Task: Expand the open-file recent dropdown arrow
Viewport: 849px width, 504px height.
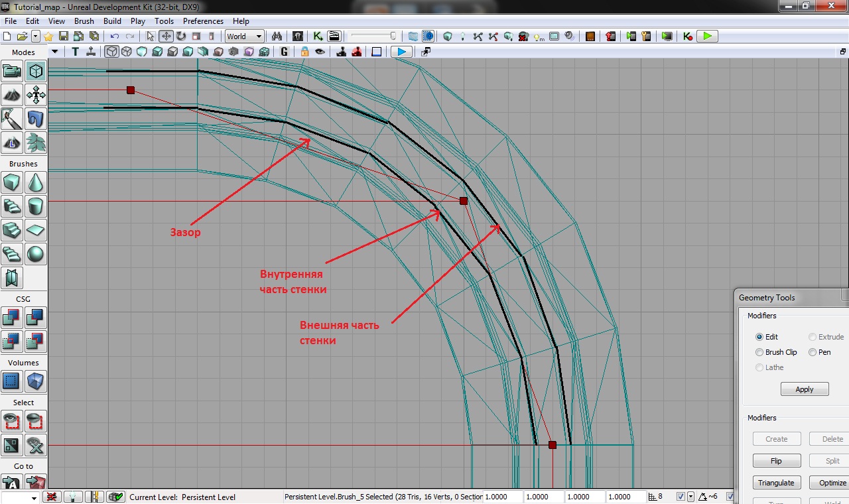Action: click(36, 36)
